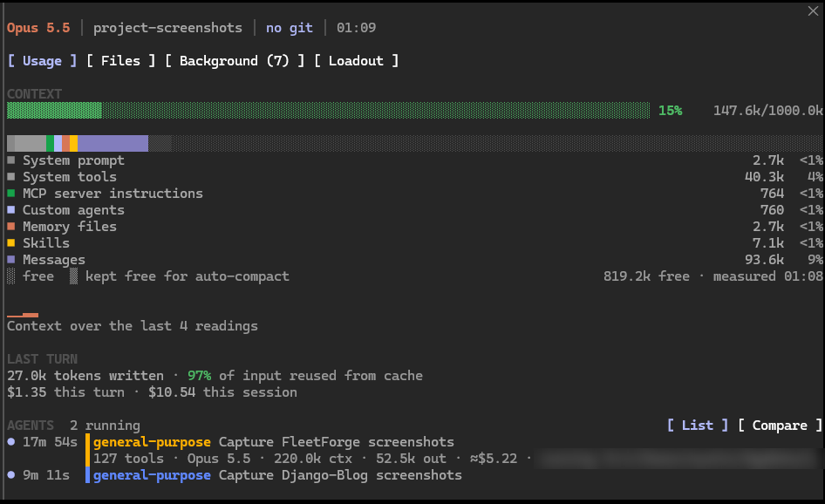
Task: Click the yellow marker bar beside FleetForge agent
Action: (x=87, y=450)
